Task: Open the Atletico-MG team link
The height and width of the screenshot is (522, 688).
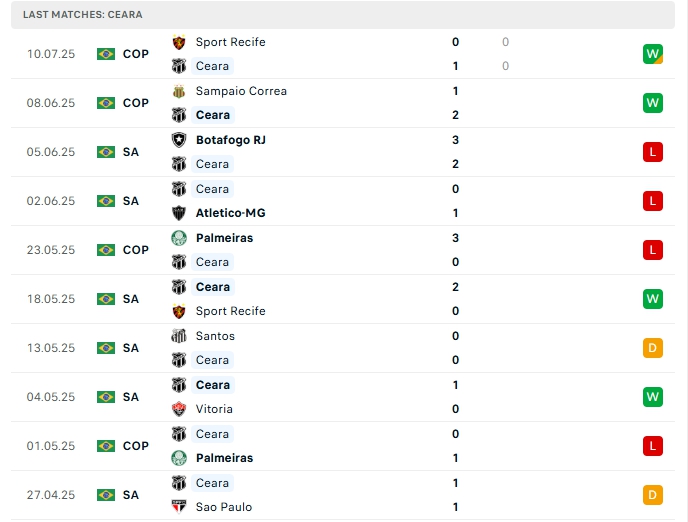Action: pos(230,213)
